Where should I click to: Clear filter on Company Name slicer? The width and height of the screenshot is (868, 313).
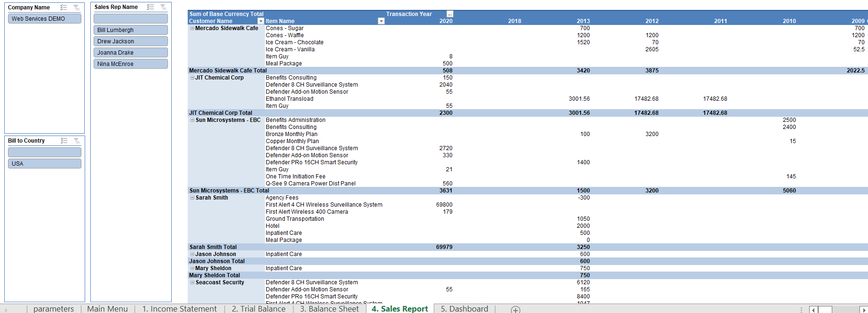pos(77,8)
